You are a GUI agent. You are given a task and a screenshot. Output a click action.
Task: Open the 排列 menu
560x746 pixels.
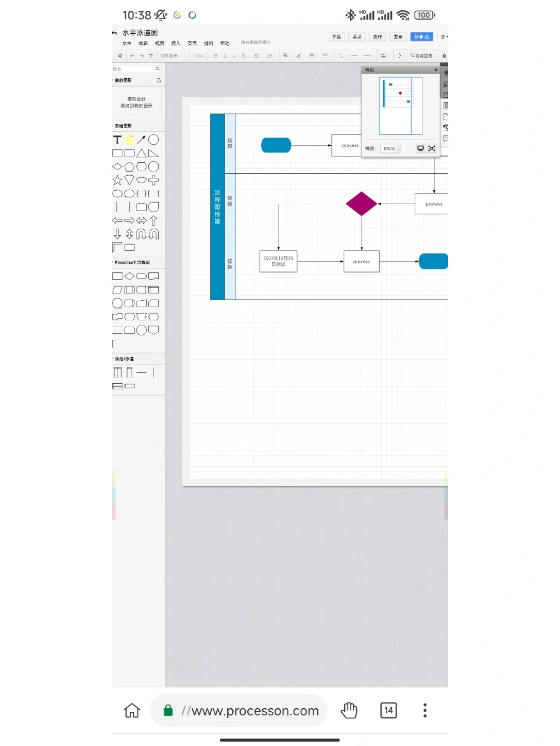click(208, 44)
